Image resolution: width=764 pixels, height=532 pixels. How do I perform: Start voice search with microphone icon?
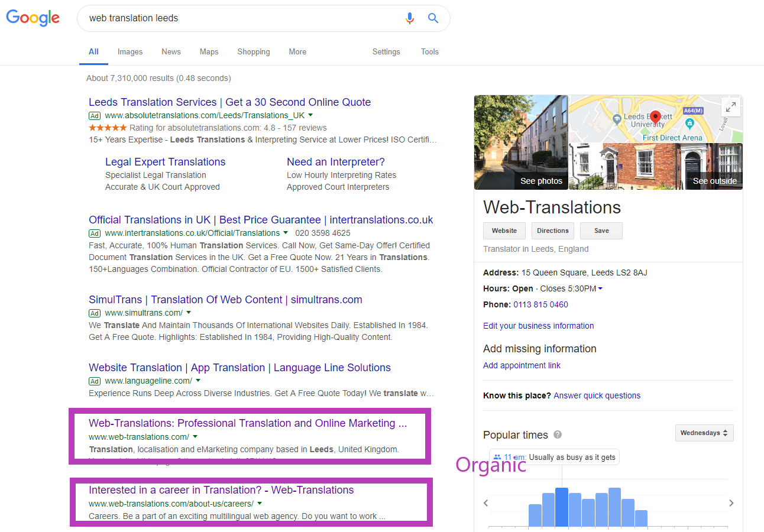(410, 18)
